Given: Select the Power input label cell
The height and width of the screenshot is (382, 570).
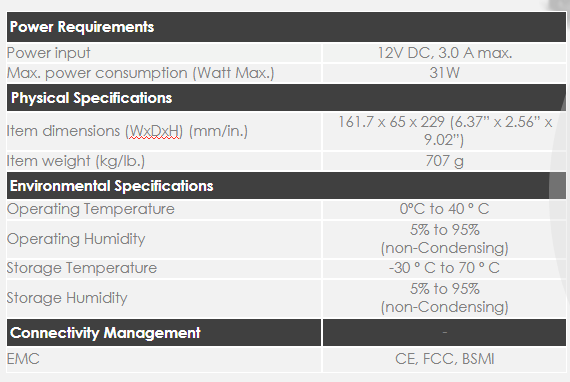Looking at the screenshot, I should [164, 53].
